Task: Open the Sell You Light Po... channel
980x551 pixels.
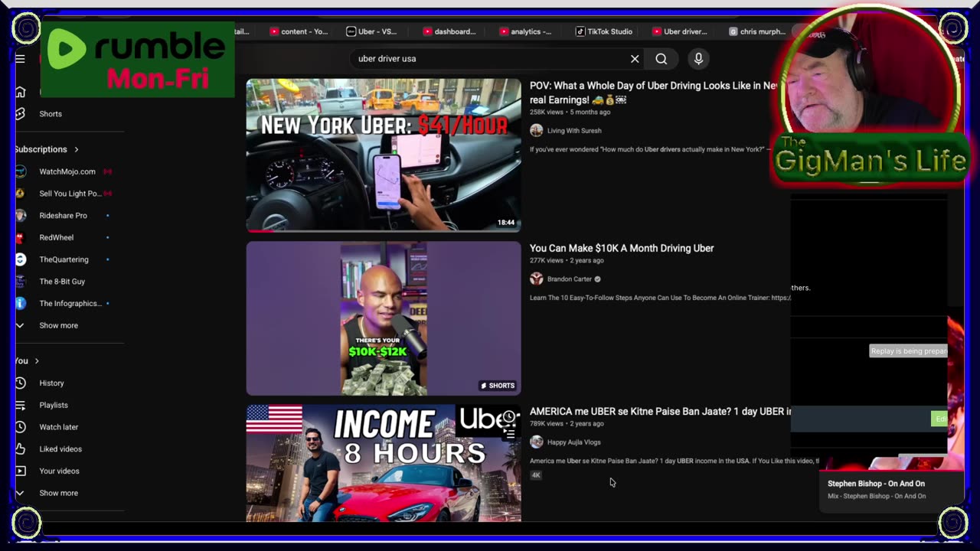Action: point(70,194)
